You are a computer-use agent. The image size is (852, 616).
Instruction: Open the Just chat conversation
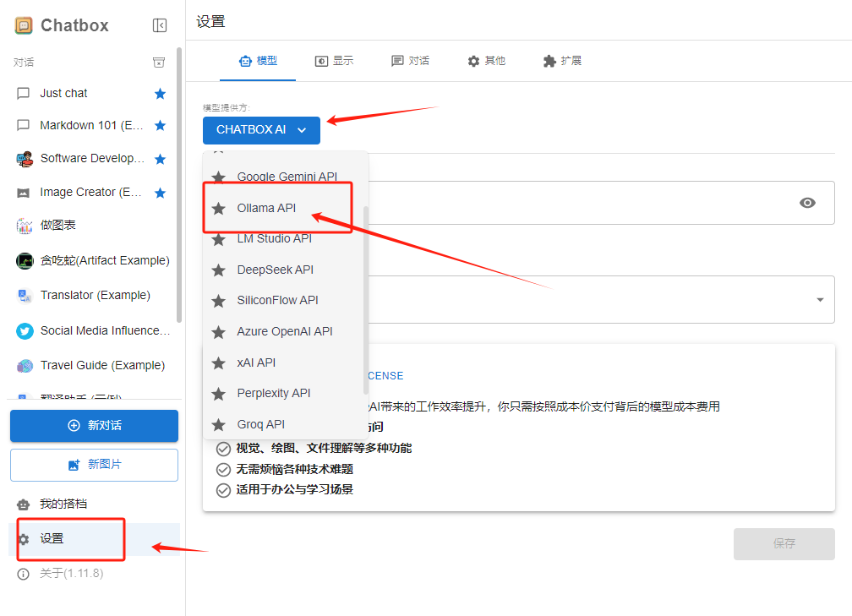[93, 94]
